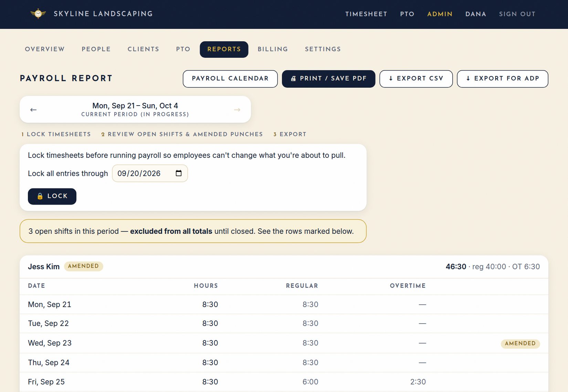
Task: Click the Mon, Sep 21 date cell
Action: coord(50,304)
